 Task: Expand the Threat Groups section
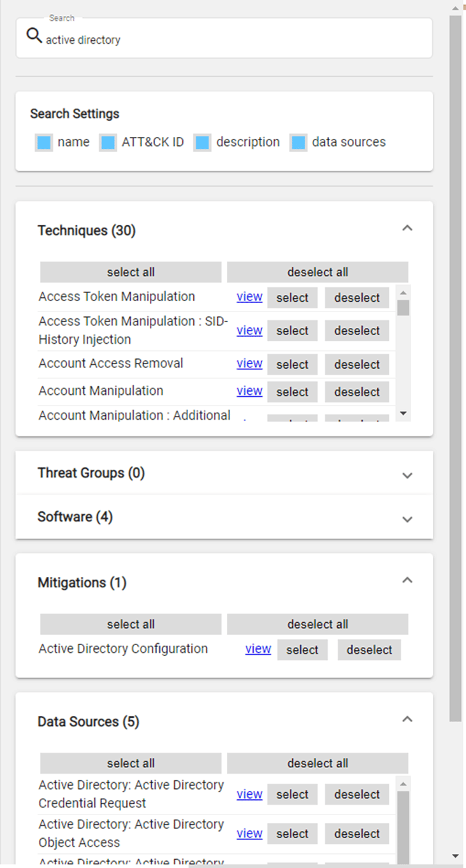(407, 475)
